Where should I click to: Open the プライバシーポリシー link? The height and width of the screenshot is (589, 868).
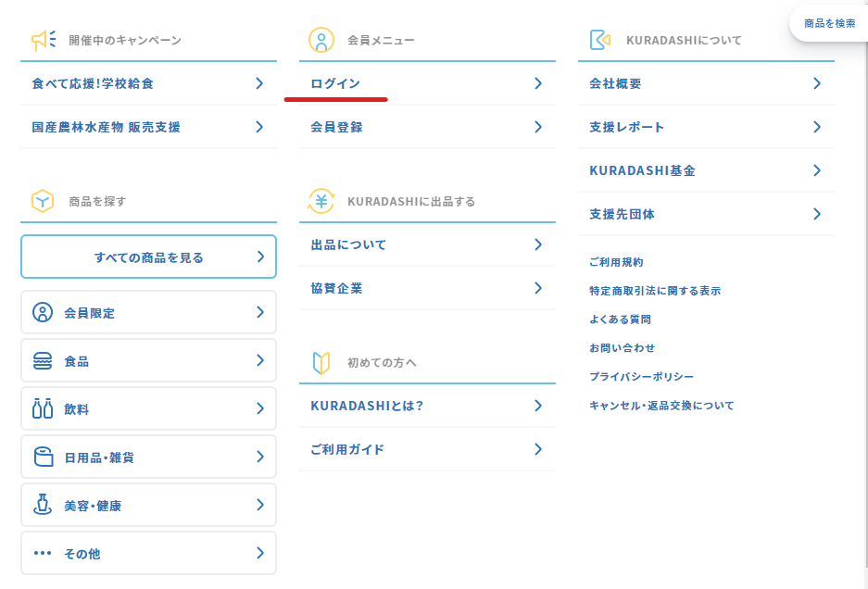pyautogui.click(x=642, y=377)
